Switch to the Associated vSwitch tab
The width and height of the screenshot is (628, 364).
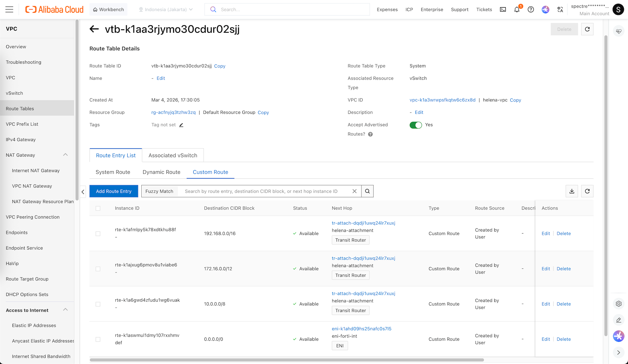click(x=173, y=155)
